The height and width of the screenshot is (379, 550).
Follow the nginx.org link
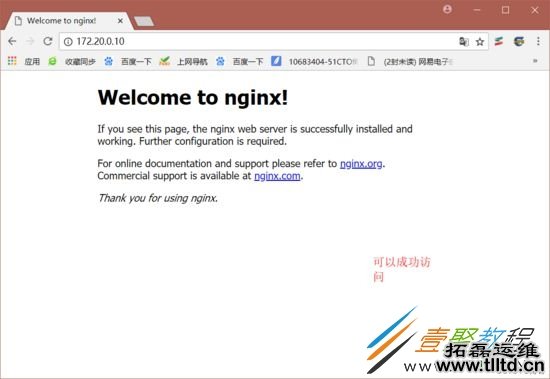click(361, 164)
